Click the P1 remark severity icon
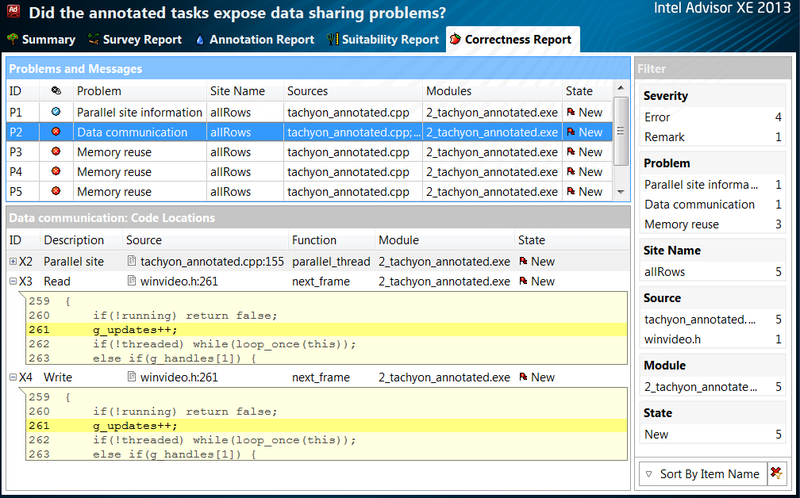The image size is (800, 498). click(x=56, y=112)
